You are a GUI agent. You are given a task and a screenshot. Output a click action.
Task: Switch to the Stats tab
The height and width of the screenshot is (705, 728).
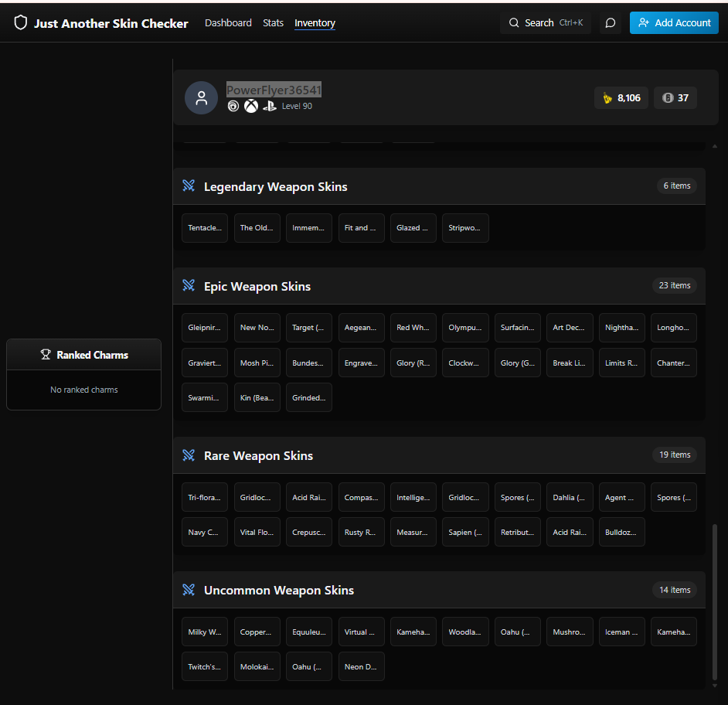click(x=273, y=22)
